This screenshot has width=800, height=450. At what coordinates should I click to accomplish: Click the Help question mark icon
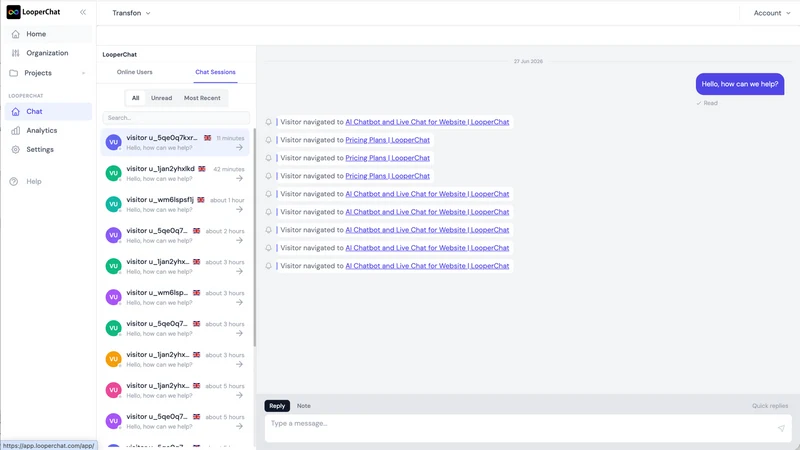pos(14,182)
